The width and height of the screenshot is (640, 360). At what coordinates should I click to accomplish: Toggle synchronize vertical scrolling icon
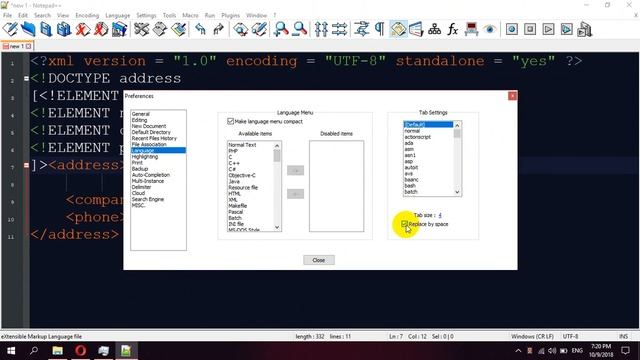[x=321, y=29]
